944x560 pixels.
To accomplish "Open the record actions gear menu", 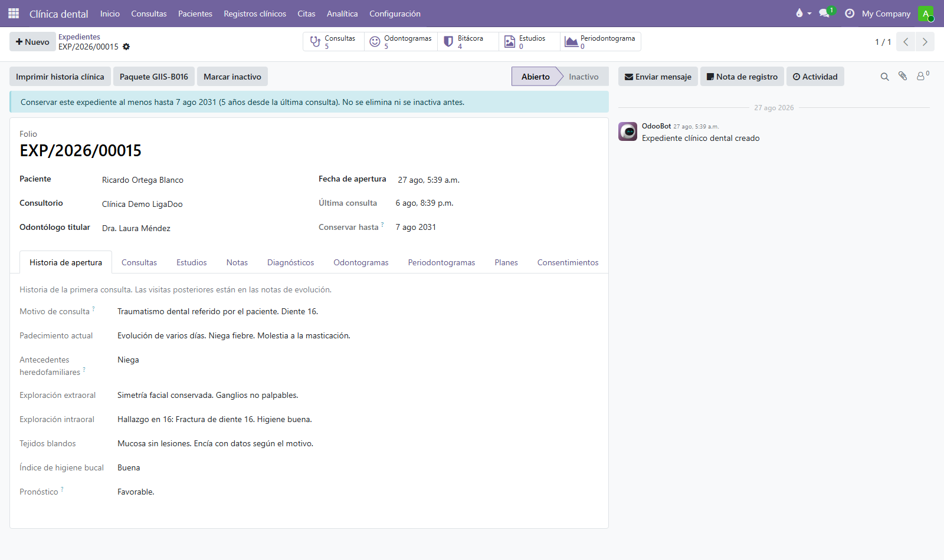I will pyautogui.click(x=126, y=47).
